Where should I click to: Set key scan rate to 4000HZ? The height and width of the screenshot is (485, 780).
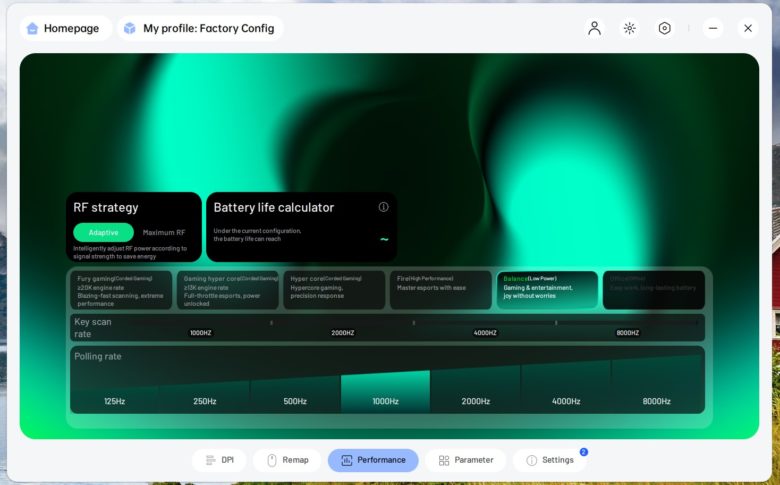pyautogui.click(x=485, y=333)
